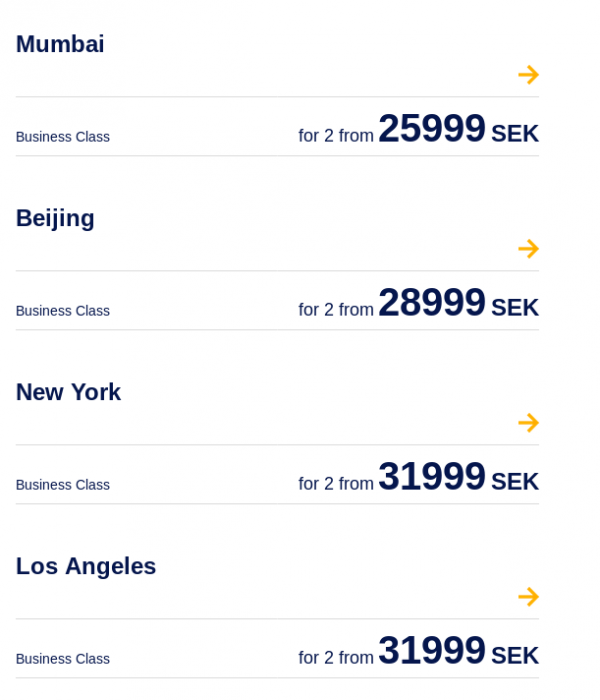The width and height of the screenshot is (600, 700).
Task: Click the yellow arrow for Los Angeles
Action: pos(528,597)
